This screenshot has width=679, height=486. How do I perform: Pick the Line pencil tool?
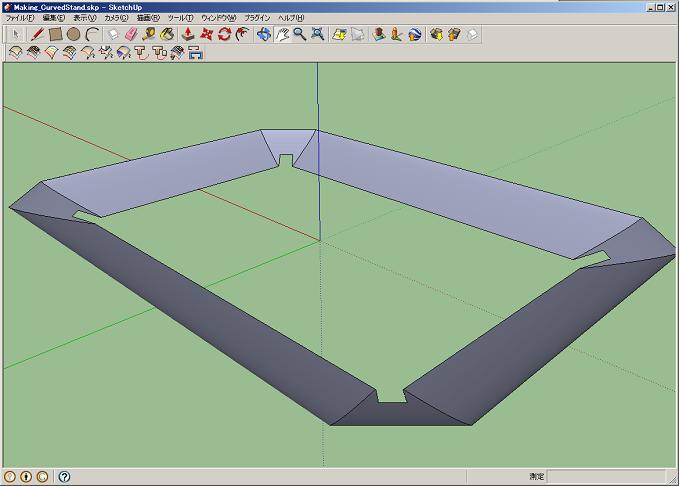(x=37, y=34)
